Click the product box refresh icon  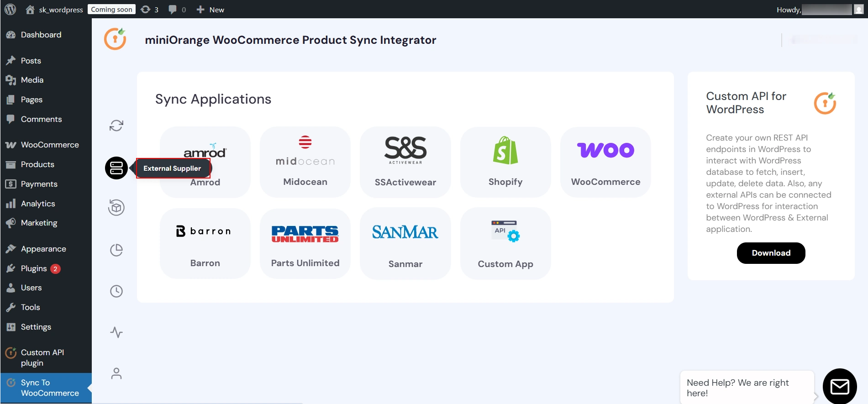click(x=116, y=208)
